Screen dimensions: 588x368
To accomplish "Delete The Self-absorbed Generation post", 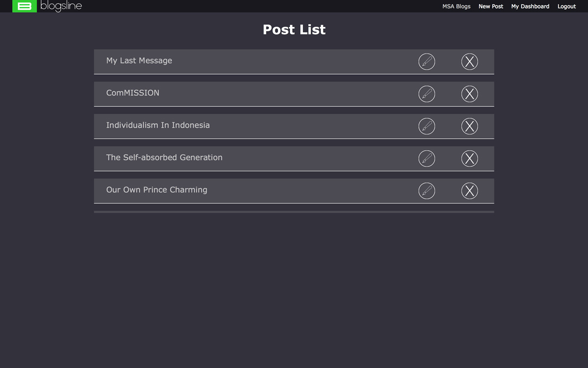I will (469, 158).
